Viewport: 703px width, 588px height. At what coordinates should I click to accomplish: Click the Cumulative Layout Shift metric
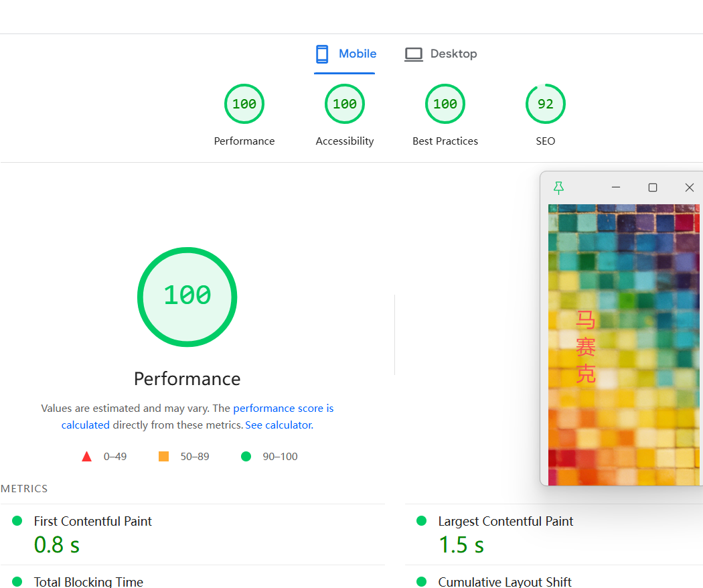505,582
